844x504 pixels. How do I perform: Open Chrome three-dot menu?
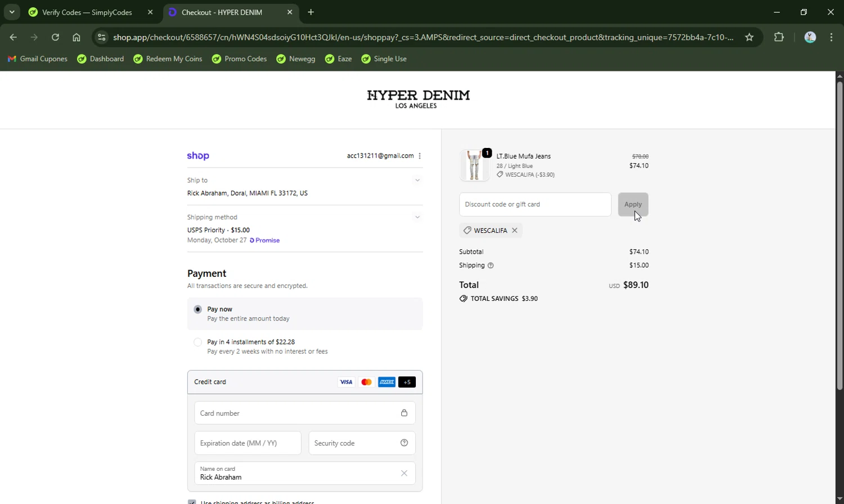(831, 37)
